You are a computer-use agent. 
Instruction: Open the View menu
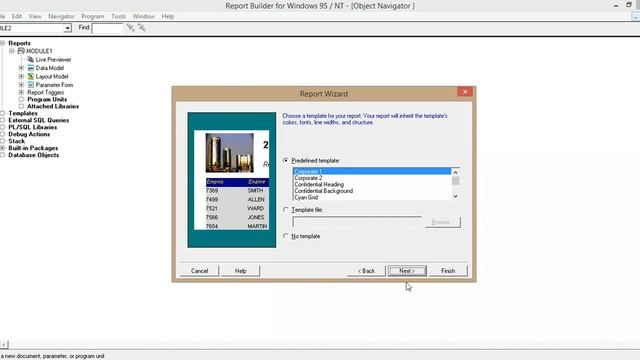click(35, 16)
